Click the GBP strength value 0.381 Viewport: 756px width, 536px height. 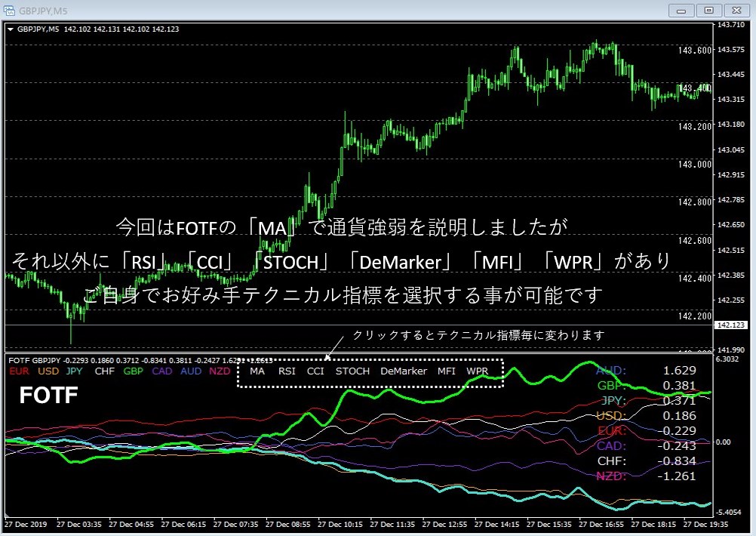pyautogui.click(x=679, y=386)
